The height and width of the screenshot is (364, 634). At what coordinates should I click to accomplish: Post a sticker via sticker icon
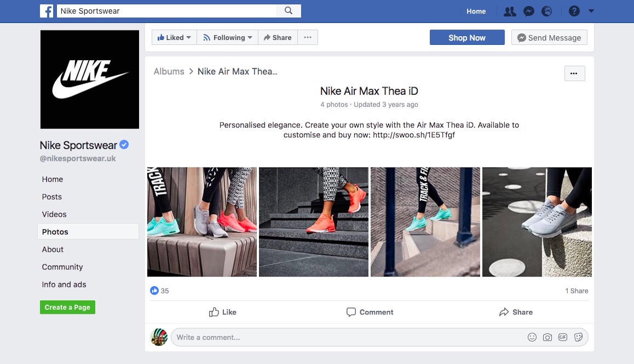click(579, 337)
